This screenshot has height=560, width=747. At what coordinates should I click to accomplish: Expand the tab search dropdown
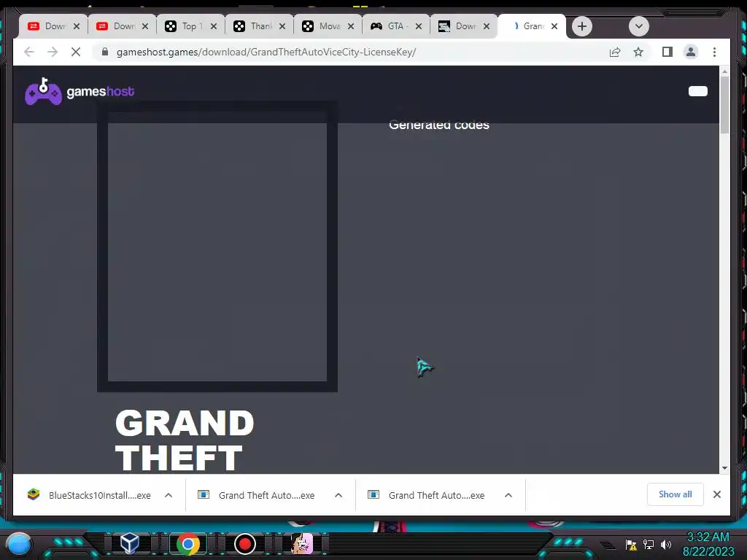[x=639, y=26]
